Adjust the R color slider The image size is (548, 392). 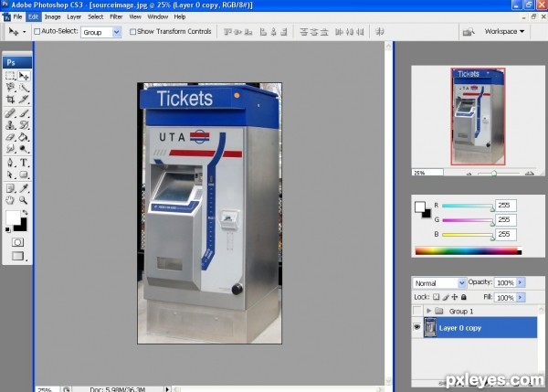point(468,206)
